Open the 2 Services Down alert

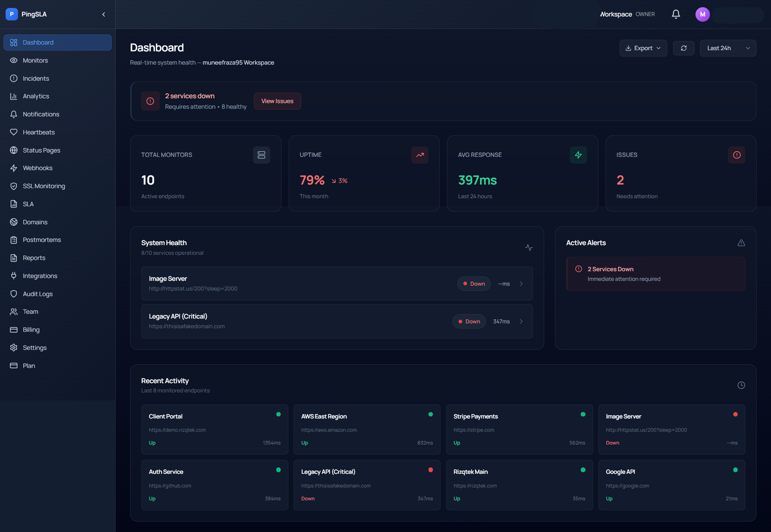point(655,274)
